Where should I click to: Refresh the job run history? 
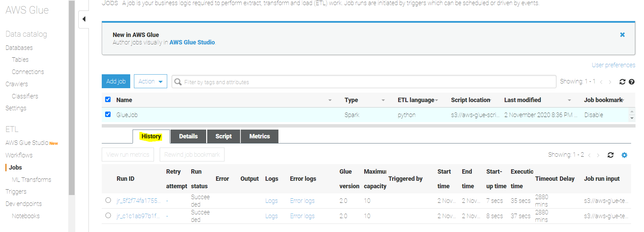point(610,155)
